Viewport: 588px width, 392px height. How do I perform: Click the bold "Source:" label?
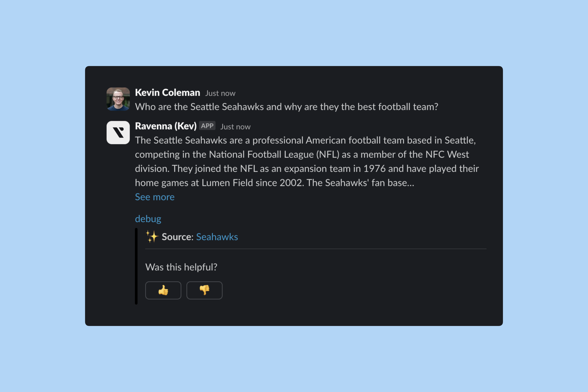178,237
